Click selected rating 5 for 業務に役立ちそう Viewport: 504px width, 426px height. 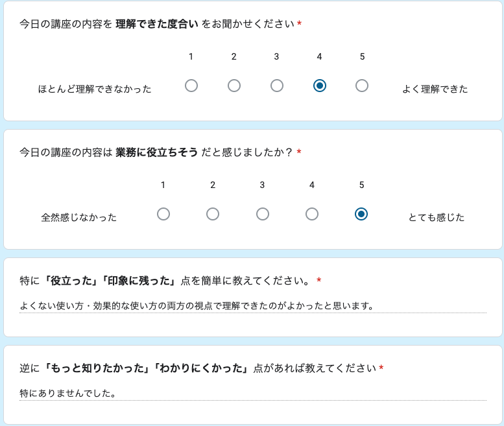click(361, 214)
